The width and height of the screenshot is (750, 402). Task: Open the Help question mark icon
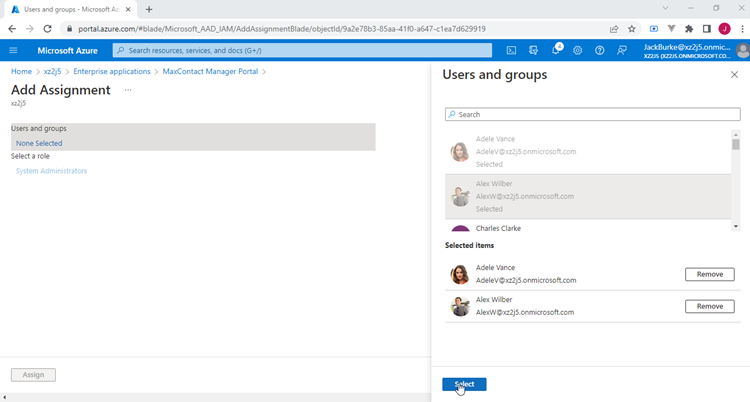pyautogui.click(x=600, y=50)
